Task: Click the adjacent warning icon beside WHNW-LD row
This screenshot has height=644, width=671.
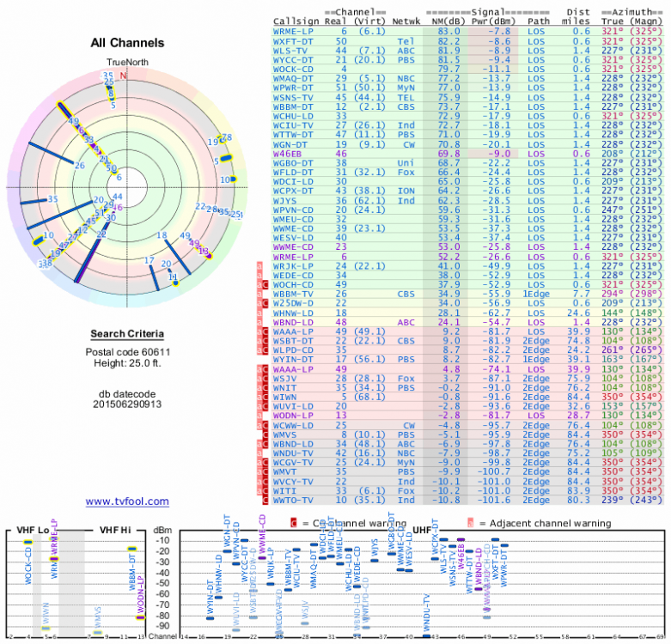Action: click(259, 313)
